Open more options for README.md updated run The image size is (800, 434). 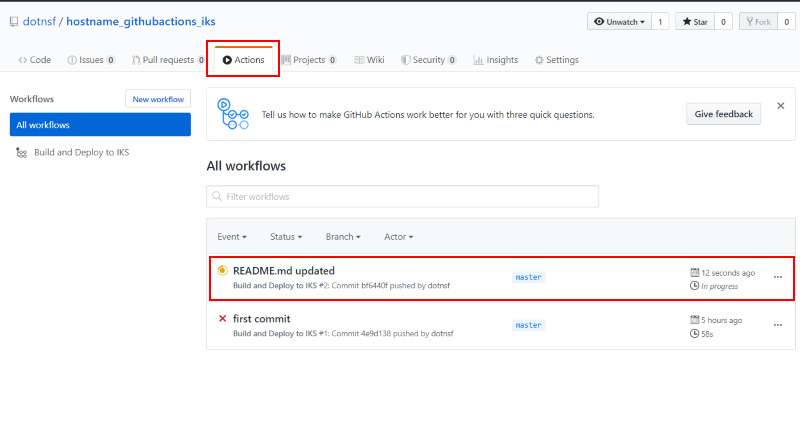pos(778,277)
